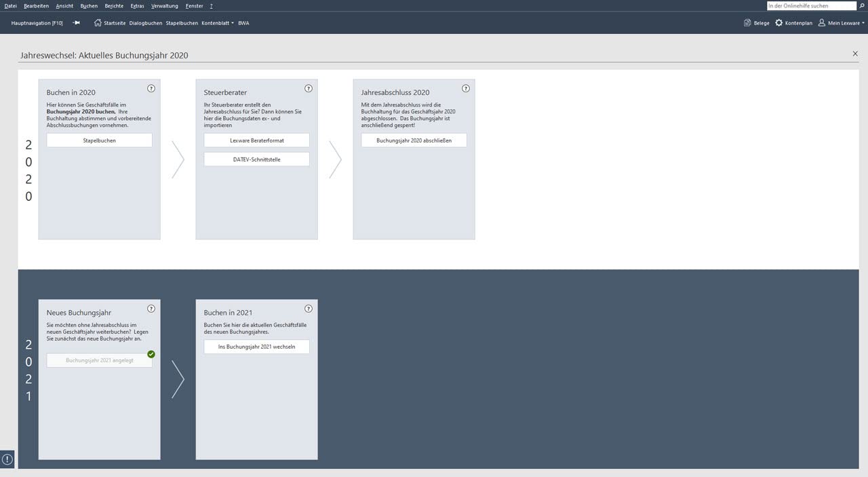Open the Buchen menu
This screenshot has width=868, height=477.
(89, 5)
